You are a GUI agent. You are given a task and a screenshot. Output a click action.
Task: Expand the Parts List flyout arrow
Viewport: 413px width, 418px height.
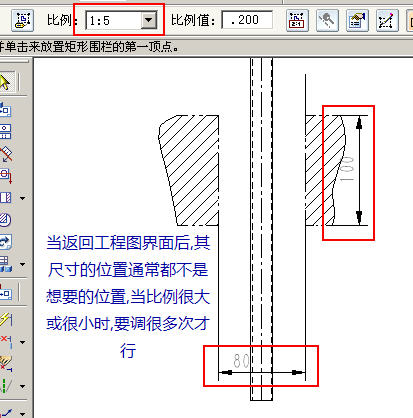[23, 265]
